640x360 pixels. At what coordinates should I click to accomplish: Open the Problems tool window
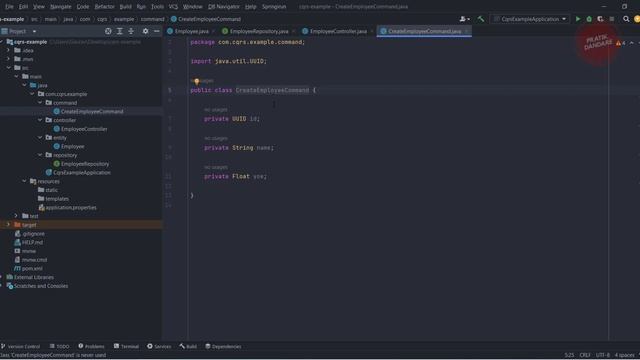point(91,347)
